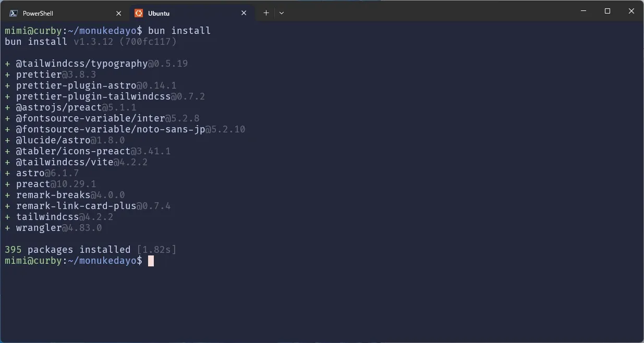Click the 'remark-link-card-plus' package line

click(88, 206)
